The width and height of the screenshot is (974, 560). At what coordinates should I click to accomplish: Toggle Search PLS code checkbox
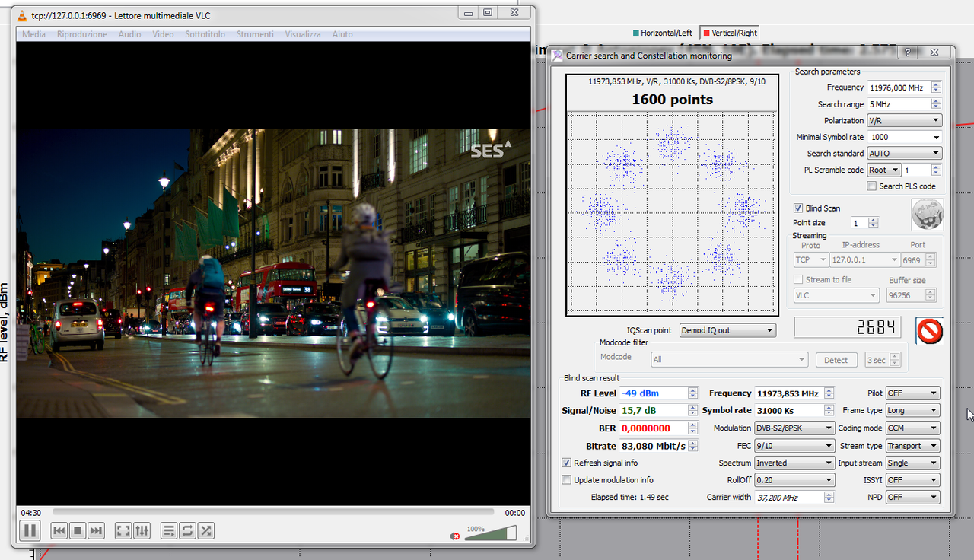(x=872, y=186)
